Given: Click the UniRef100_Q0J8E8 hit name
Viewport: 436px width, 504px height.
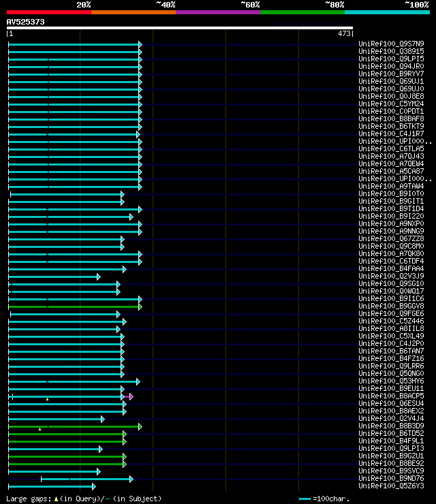Looking at the screenshot, I should click(x=391, y=96).
